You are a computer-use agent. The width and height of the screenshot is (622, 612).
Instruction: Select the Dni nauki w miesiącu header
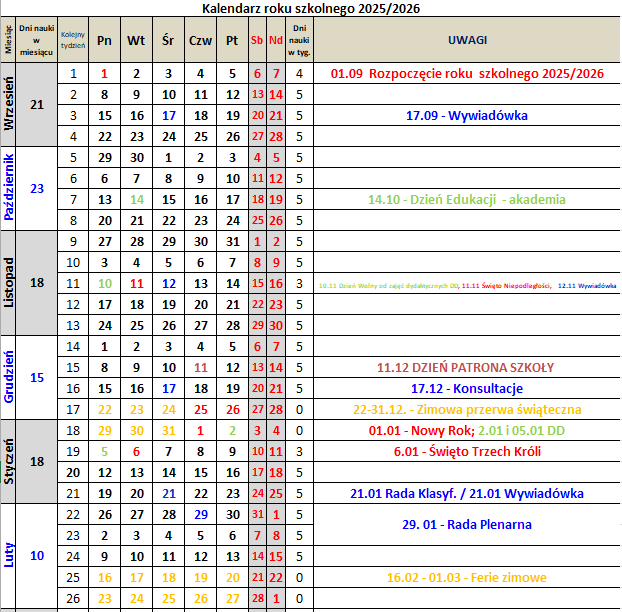[38, 40]
